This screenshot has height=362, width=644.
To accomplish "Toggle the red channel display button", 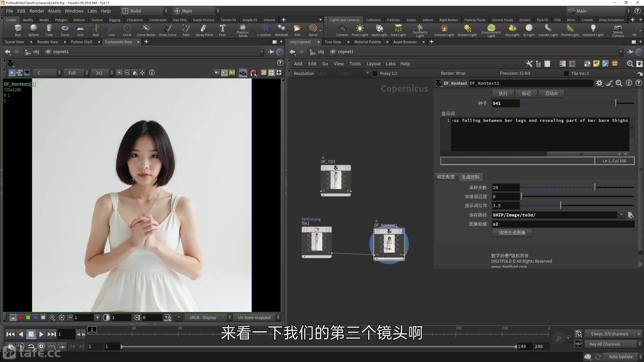I will (20, 318).
